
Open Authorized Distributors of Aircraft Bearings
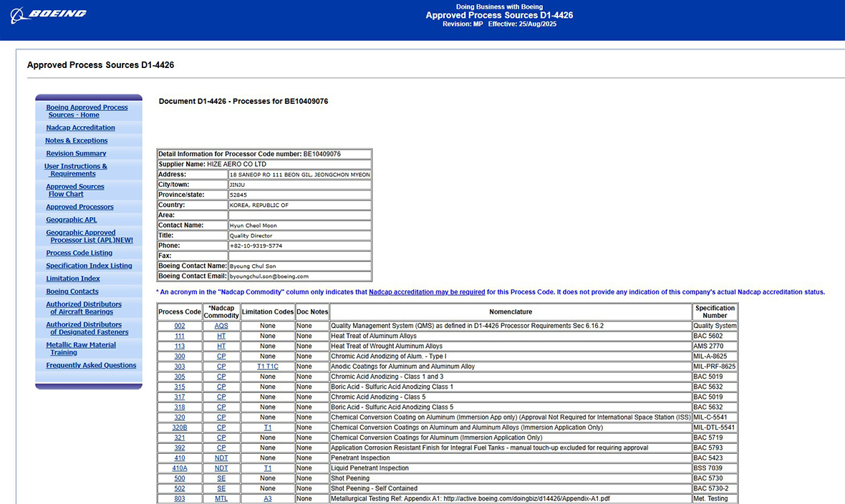[84, 308]
